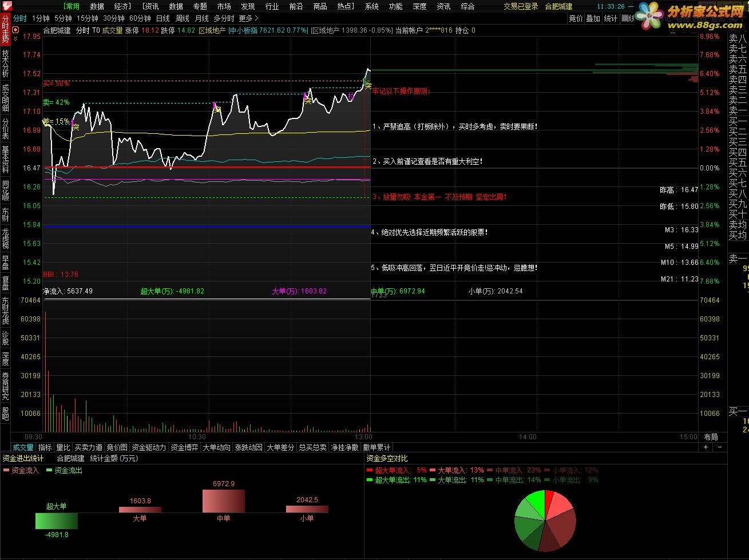Select the 大单差分 indicator tab
The height and width of the screenshot is (560, 749).
click(x=280, y=447)
